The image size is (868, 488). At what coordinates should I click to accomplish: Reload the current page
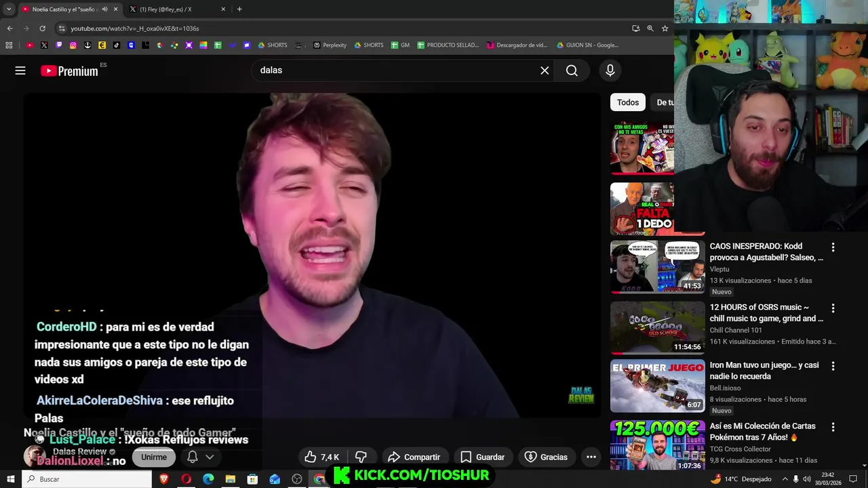(42, 28)
